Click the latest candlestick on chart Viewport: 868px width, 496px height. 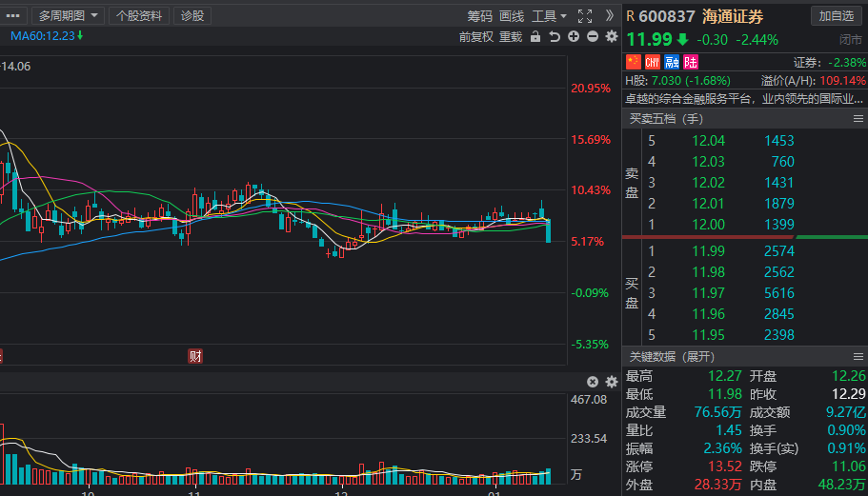click(548, 230)
